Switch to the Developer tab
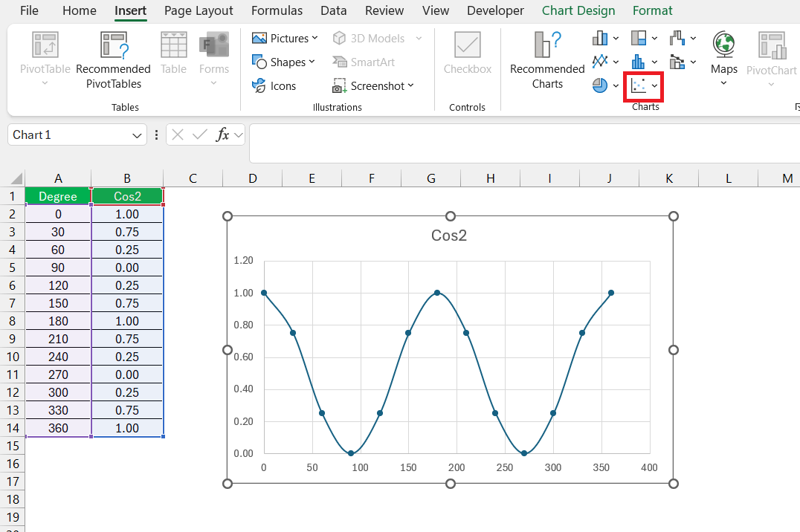This screenshot has height=532, width=800. (x=495, y=10)
